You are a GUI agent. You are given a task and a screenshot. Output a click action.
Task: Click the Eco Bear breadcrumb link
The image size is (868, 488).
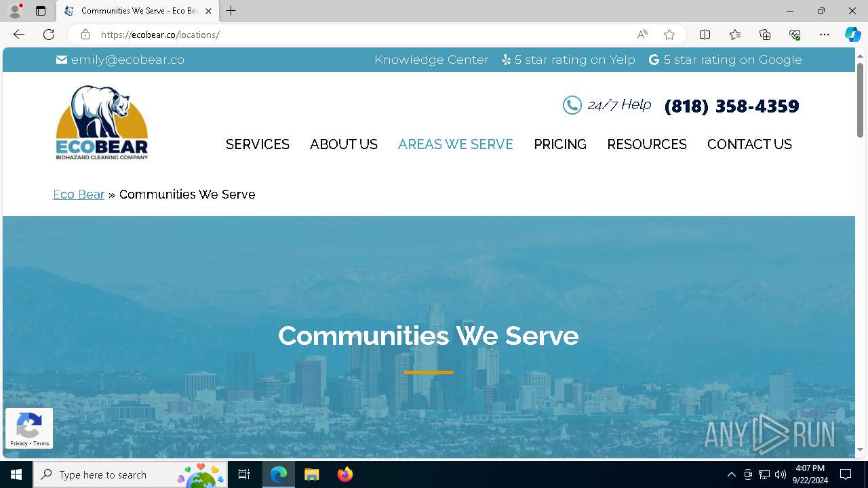79,195
